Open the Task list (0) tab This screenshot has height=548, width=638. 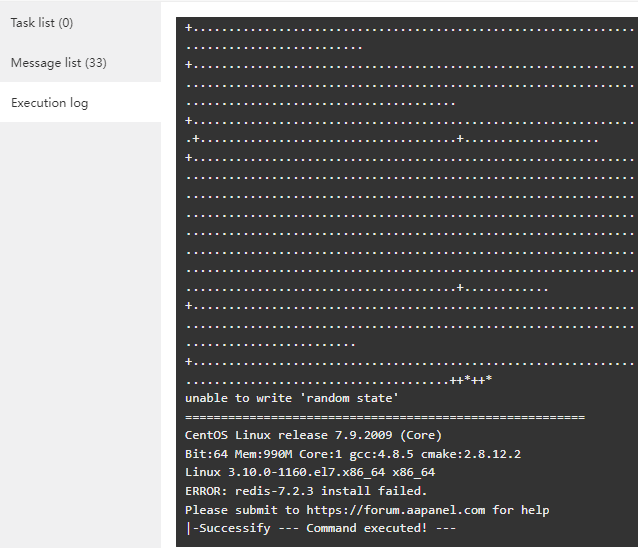42,22
